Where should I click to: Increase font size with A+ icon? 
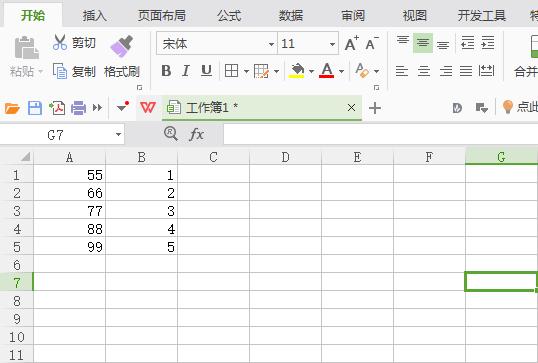[352, 44]
